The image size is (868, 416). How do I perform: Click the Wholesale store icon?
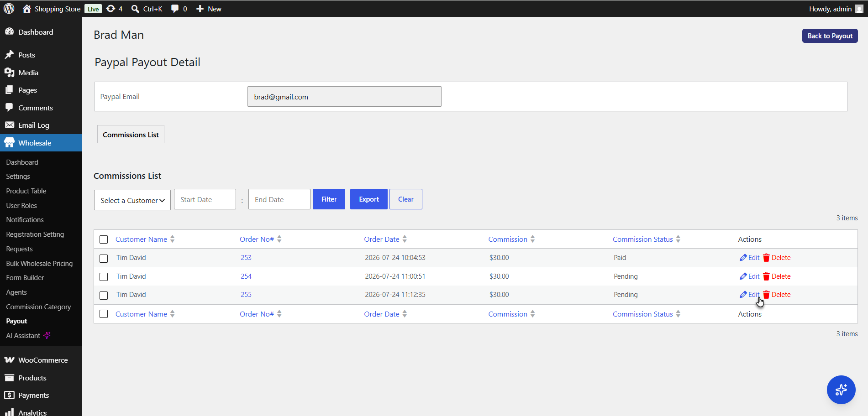[x=10, y=143]
